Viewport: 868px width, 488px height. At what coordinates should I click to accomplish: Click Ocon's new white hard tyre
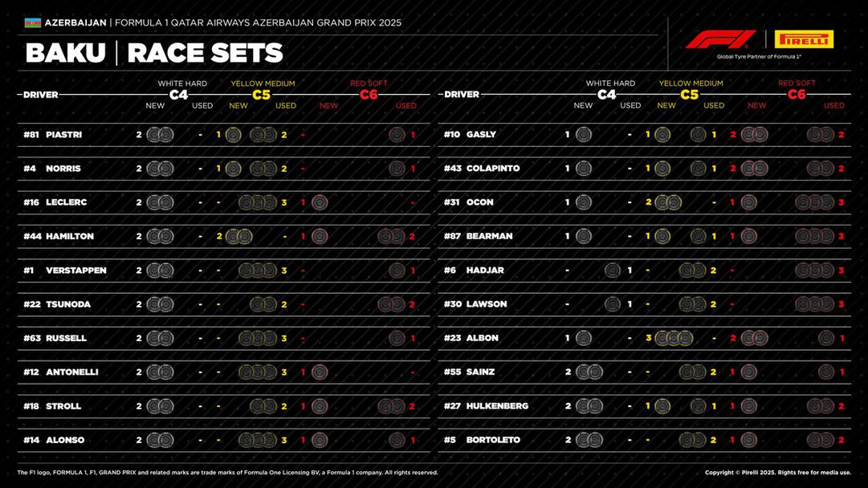point(584,202)
